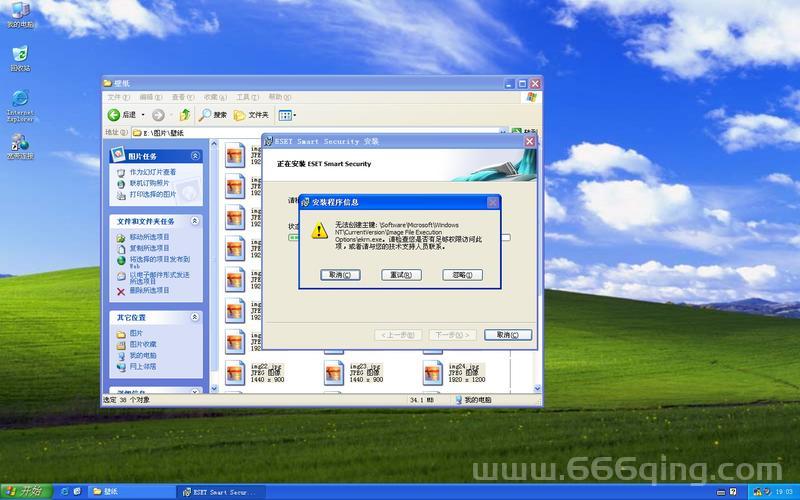Click 选定 38 个对象 status bar text
This screenshot has height=500, width=800.
pos(127,400)
